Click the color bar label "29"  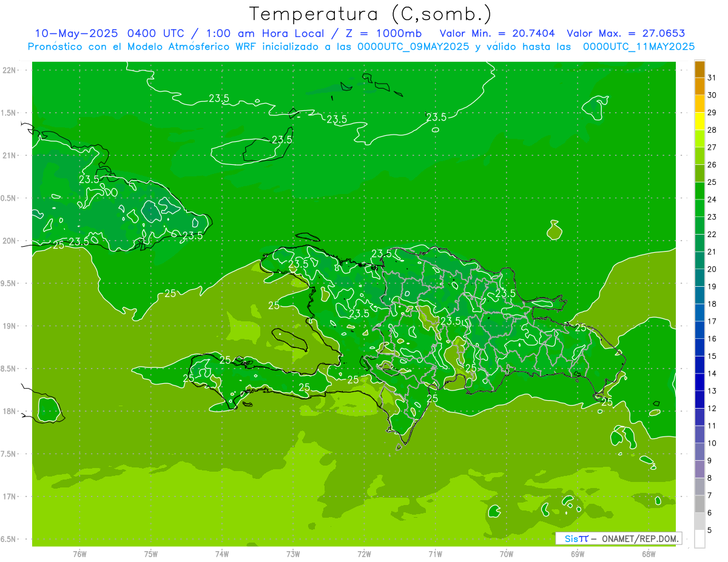point(712,112)
